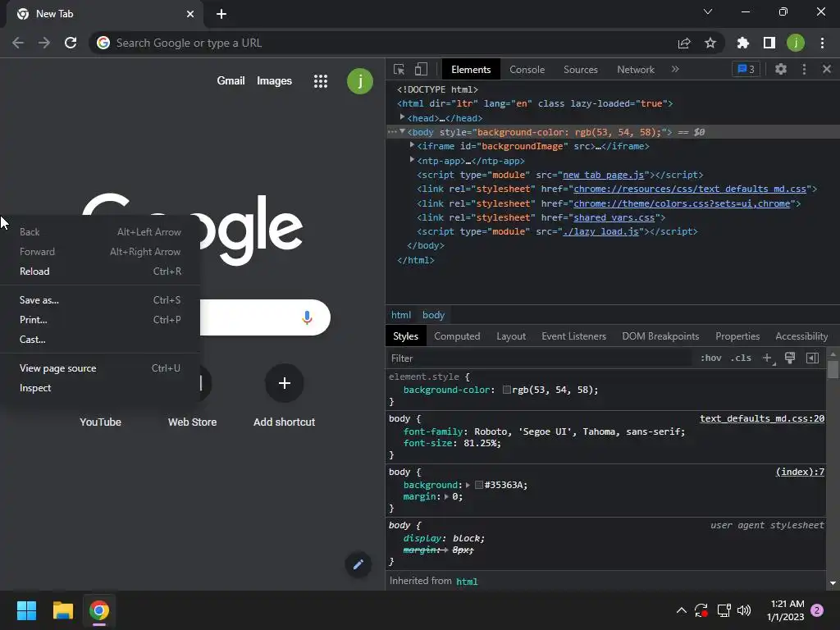
Task: Open the Google account avatar on page
Action: [360, 81]
